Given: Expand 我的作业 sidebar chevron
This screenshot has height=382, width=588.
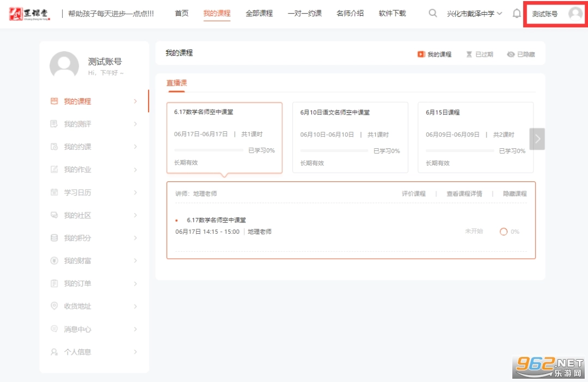Looking at the screenshot, I should (x=136, y=169).
